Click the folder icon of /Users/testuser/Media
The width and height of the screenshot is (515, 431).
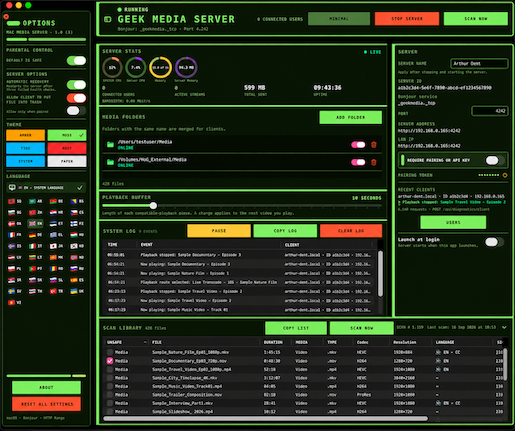110,144
